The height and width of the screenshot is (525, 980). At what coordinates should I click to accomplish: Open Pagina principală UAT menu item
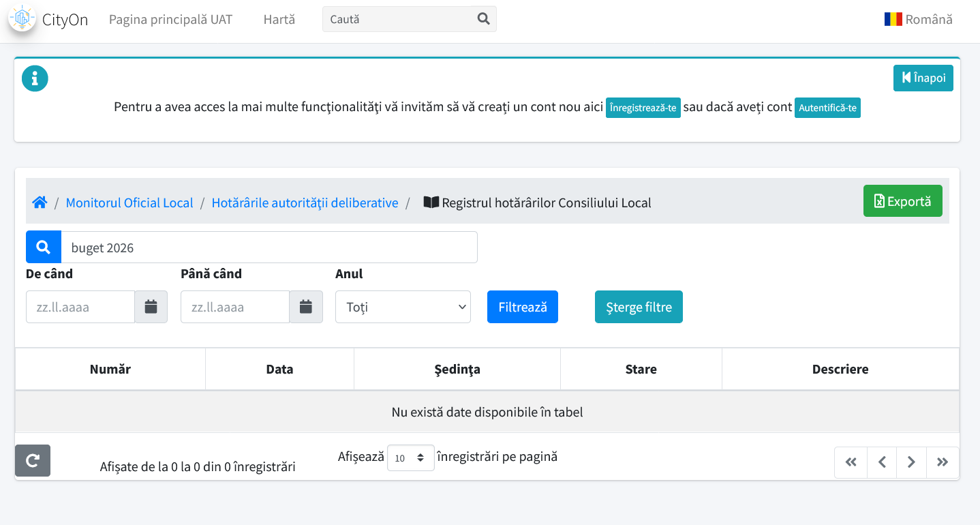coord(170,19)
